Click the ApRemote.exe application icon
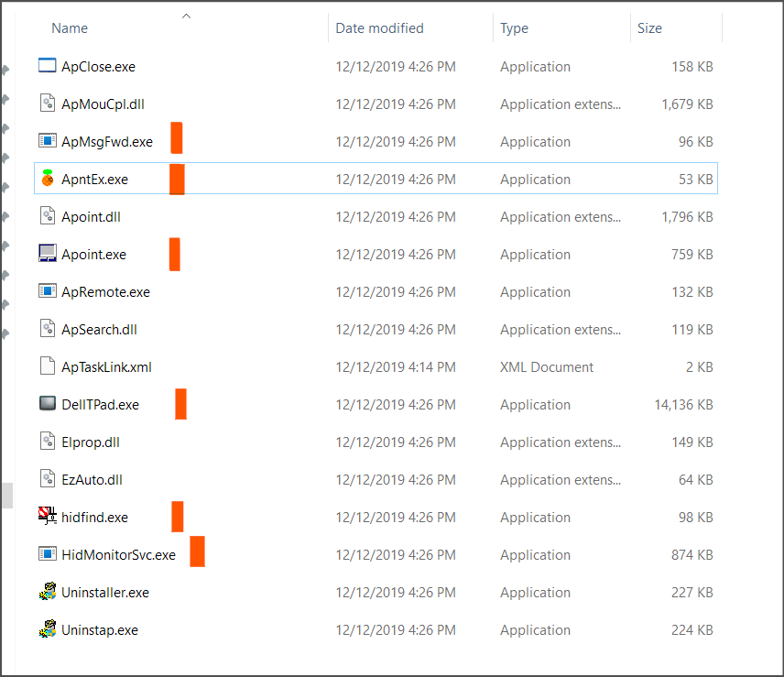The height and width of the screenshot is (677, 784). pyautogui.click(x=47, y=291)
